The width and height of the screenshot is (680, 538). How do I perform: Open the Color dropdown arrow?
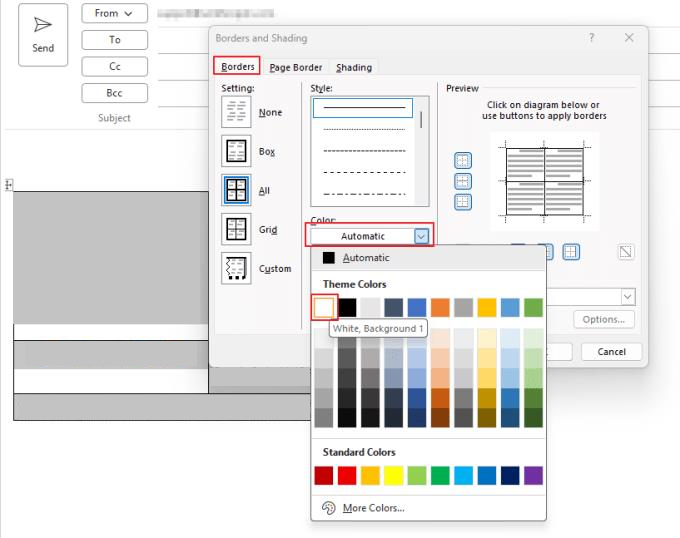(x=421, y=236)
